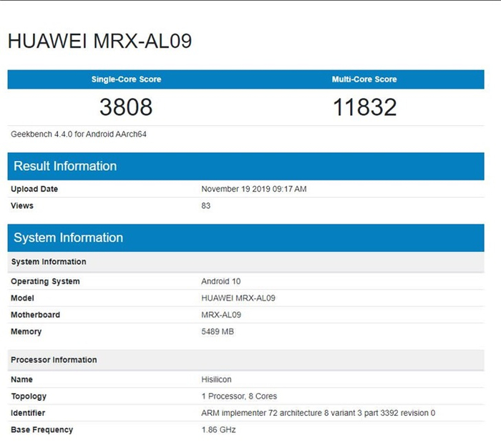501x448 pixels.
Task: Click the single-core score value 3808
Action: coord(126,107)
